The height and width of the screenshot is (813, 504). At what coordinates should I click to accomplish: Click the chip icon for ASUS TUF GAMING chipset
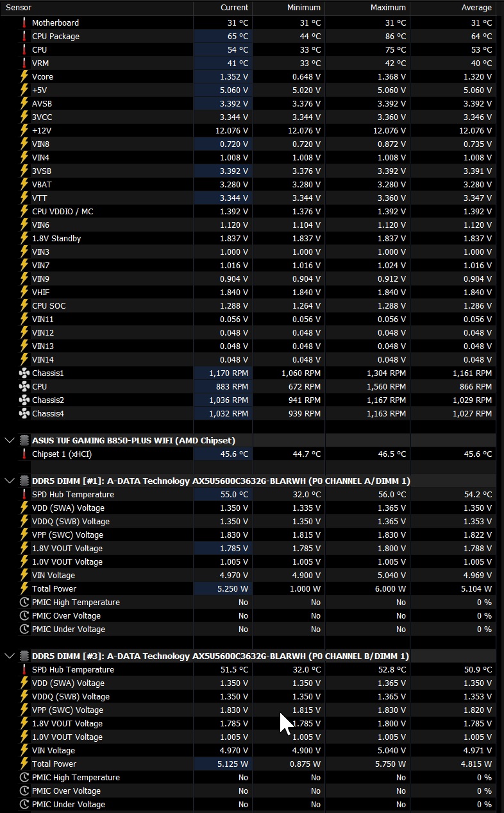24,441
